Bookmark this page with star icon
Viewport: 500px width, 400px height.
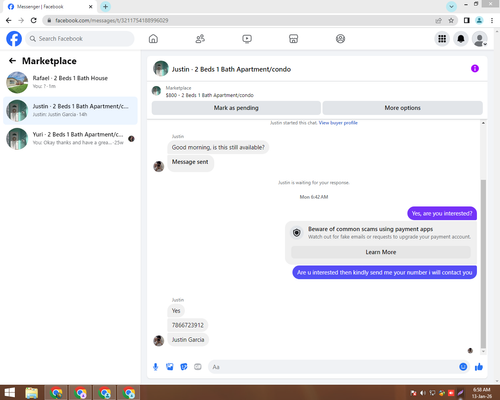pyautogui.click(x=451, y=20)
